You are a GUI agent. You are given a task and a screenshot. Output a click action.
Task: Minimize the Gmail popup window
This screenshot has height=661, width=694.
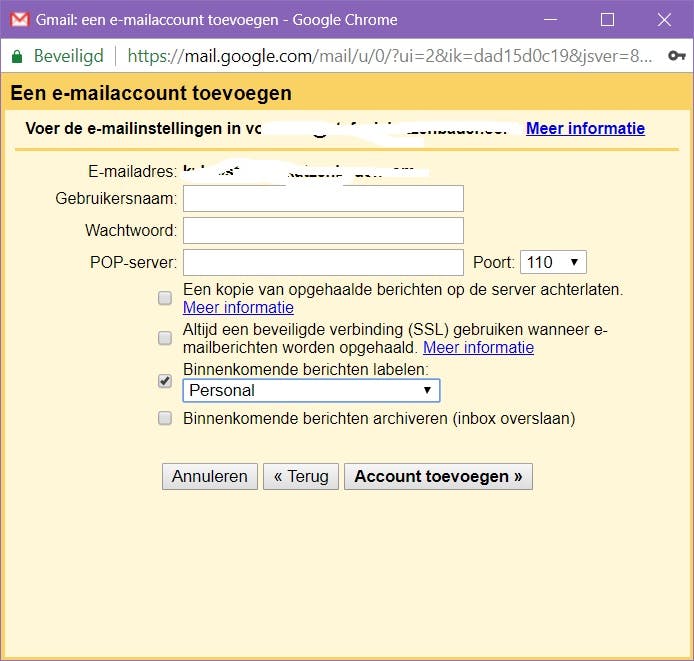pos(550,19)
